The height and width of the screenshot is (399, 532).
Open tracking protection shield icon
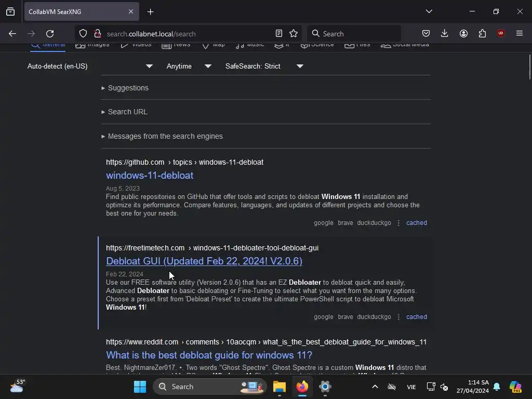pos(83,34)
